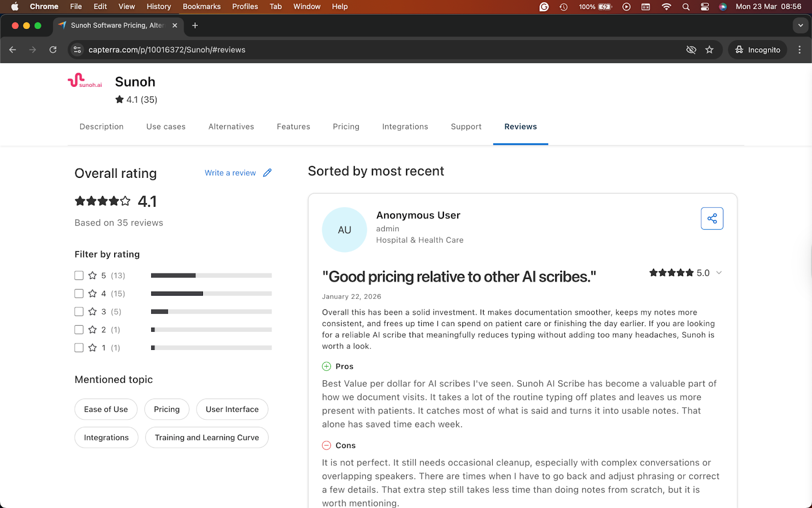Screen dimensions: 812x508
Task: Open the Use cases section tab
Action: tap(166, 126)
